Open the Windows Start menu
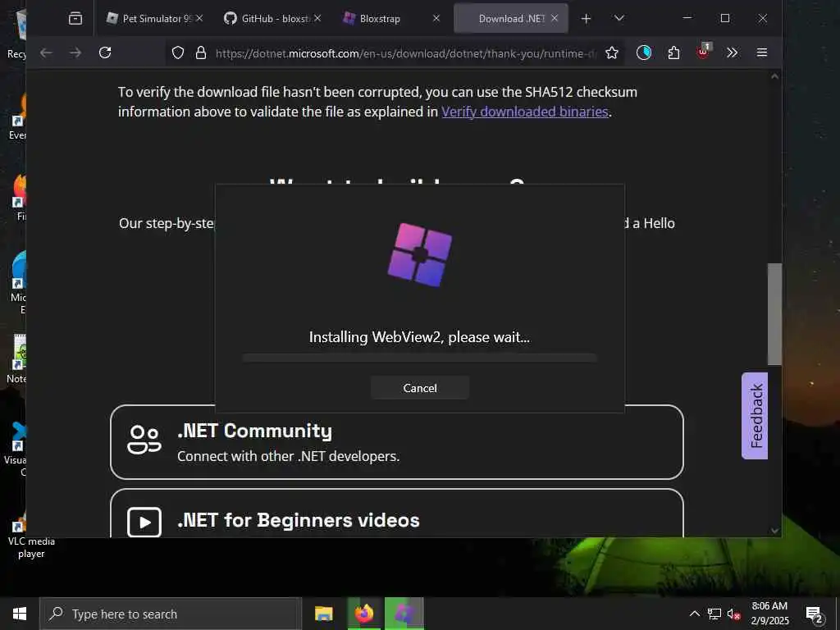Image resolution: width=840 pixels, height=630 pixels. (x=20, y=614)
